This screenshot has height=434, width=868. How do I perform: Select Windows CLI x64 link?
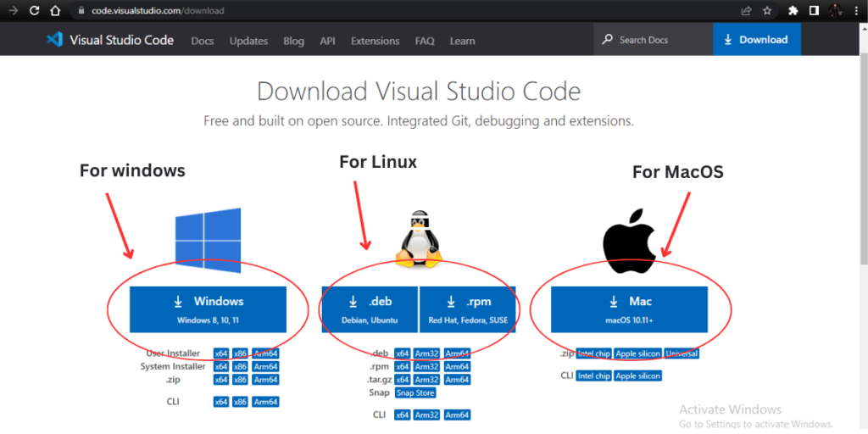point(221,402)
